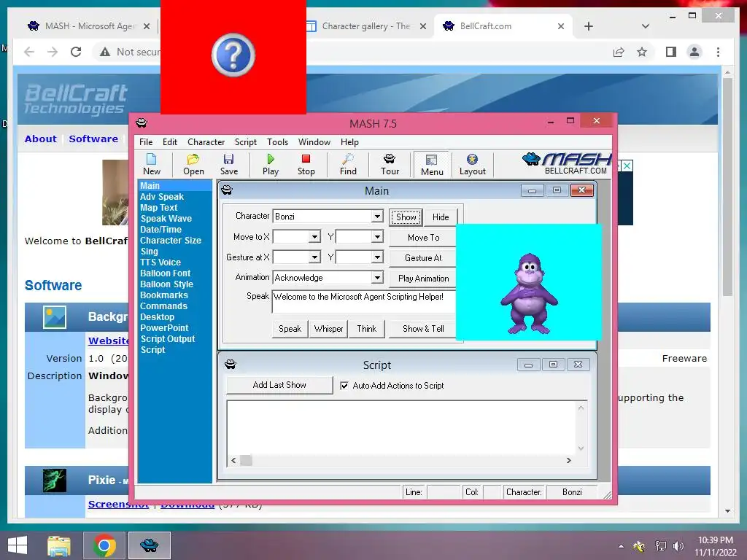This screenshot has width=747, height=560.
Task: Click the MASH taskbar icon
Action: [149, 545]
